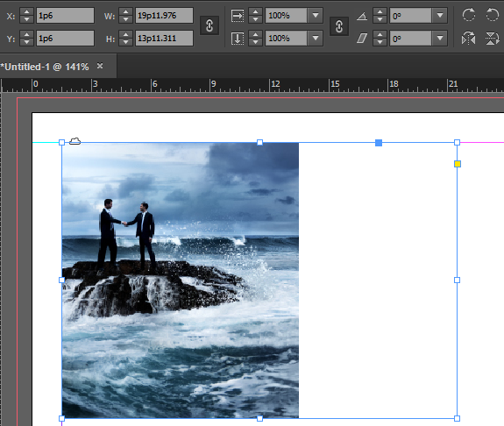Click the height stepper arrows
Image resolution: width=504 pixels, height=426 pixels.
point(125,39)
